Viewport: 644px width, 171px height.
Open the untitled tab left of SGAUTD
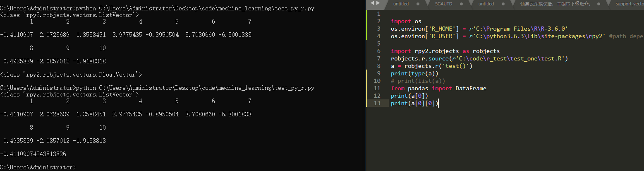tap(401, 4)
